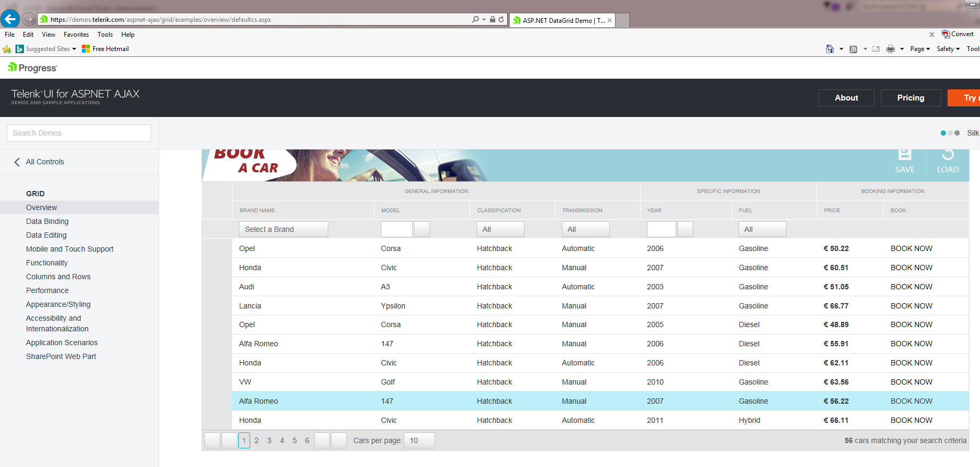Click the Year filter text box
980x467 pixels.
click(x=661, y=229)
